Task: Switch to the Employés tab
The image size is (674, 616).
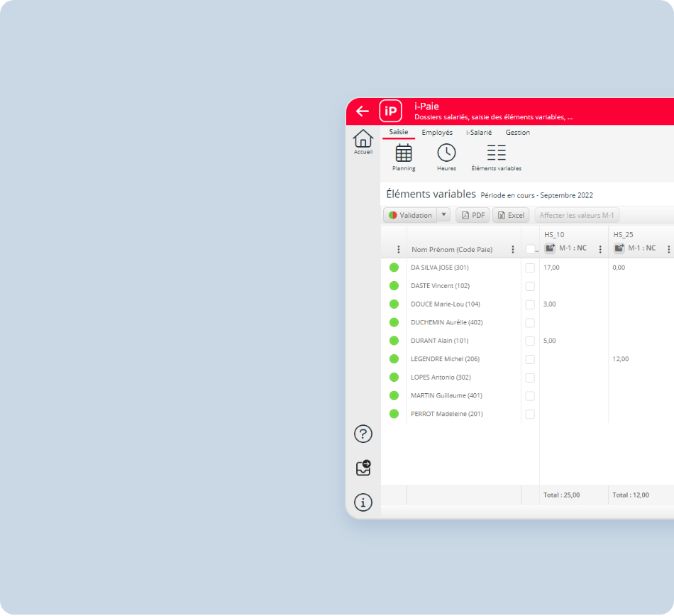Action: pos(437,133)
